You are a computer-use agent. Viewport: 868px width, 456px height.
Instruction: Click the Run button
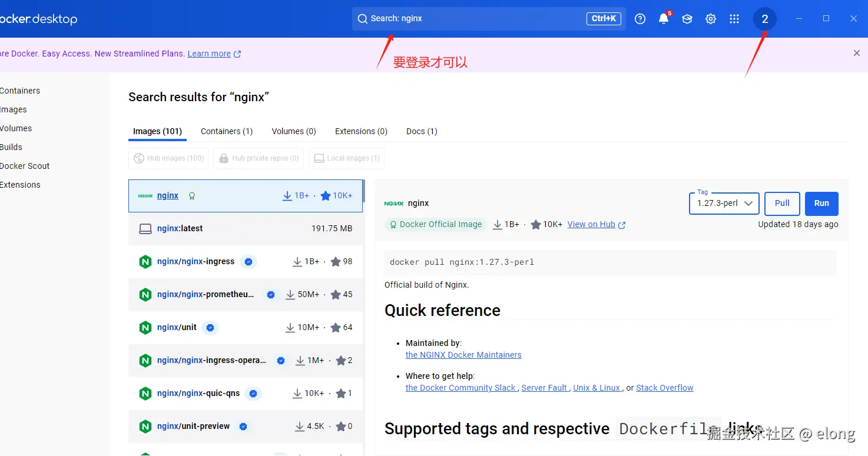pyautogui.click(x=821, y=204)
